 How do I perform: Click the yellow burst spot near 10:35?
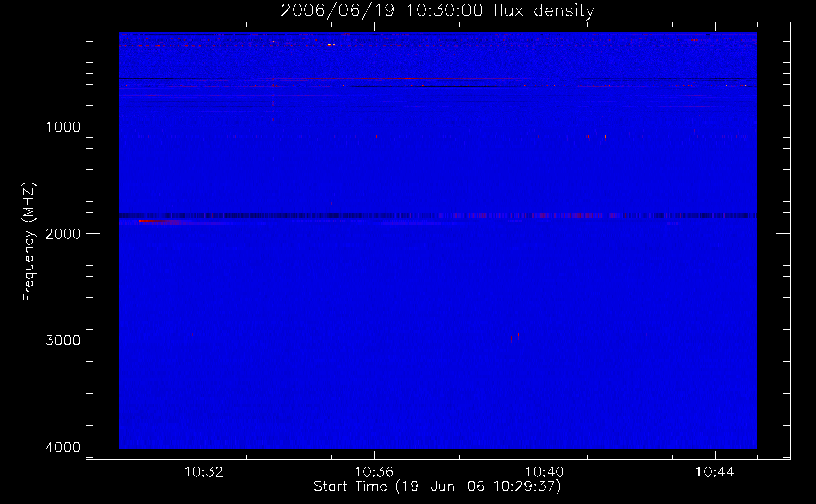pos(330,45)
